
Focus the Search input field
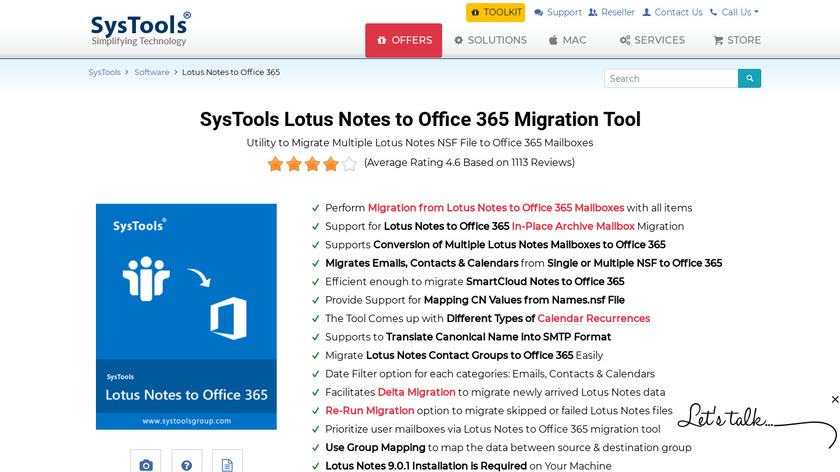(x=671, y=78)
